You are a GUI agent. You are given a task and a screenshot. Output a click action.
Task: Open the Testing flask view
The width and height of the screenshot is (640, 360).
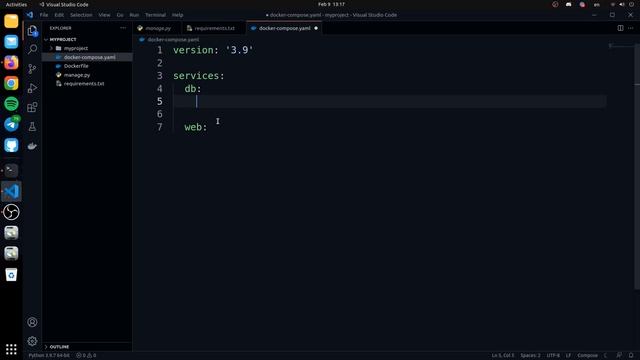32,127
